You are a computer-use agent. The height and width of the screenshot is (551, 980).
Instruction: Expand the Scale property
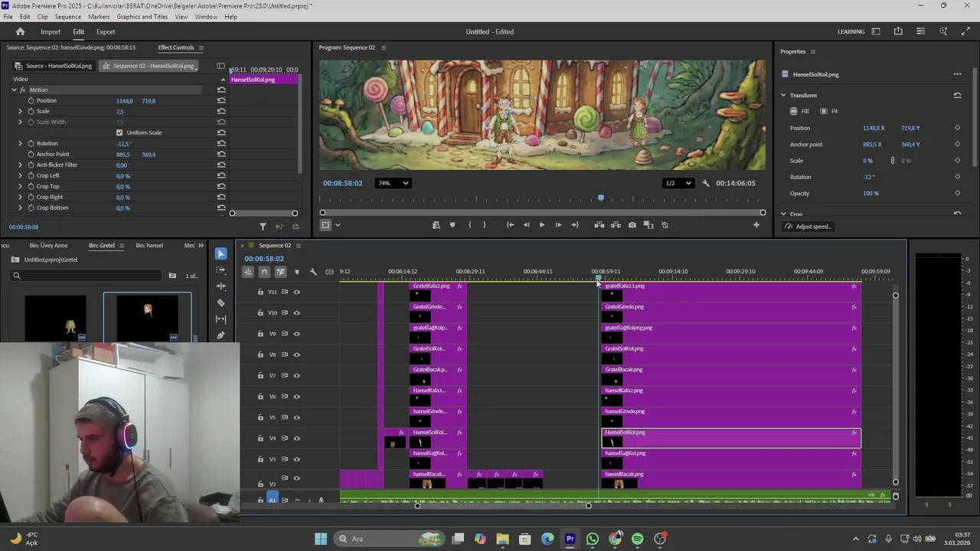(x=21, y=112)
